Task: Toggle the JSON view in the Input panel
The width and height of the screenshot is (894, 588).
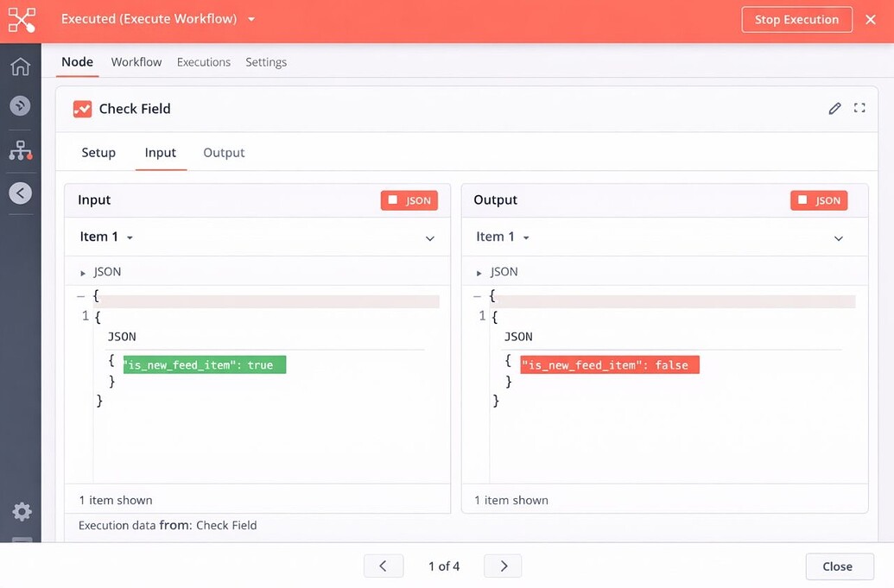Action: [409, 199]
